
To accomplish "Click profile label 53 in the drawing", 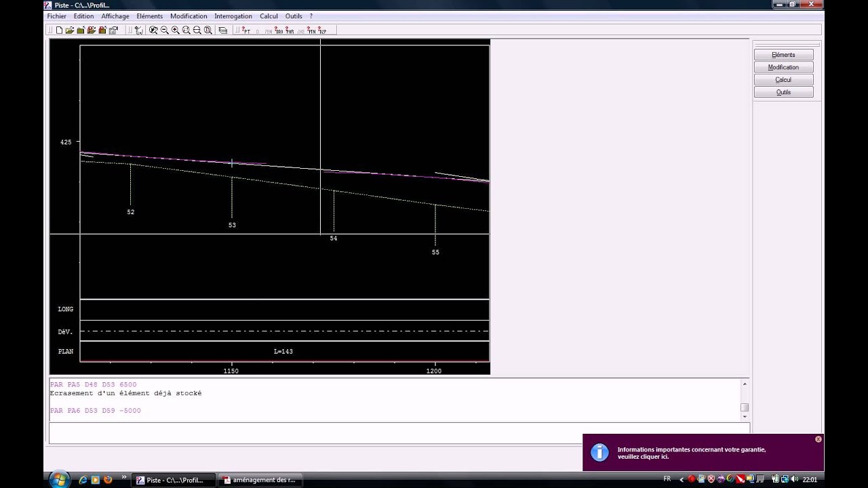I will point(232,225).
